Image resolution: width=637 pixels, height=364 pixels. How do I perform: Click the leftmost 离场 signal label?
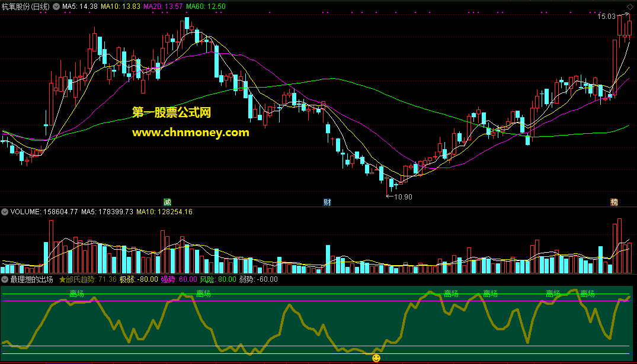point(76,294)
